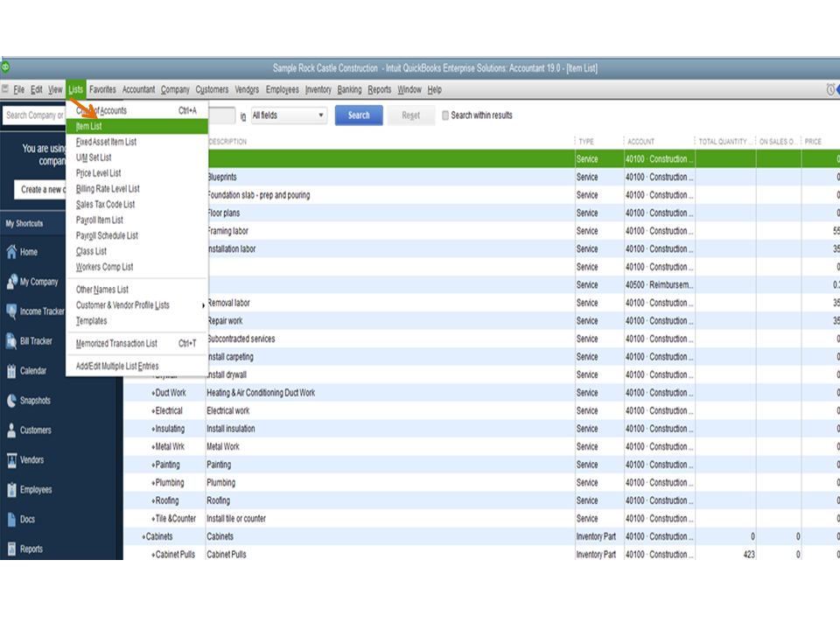
Task: Open the Bill Tracker icon
Action: coord(11,341)
